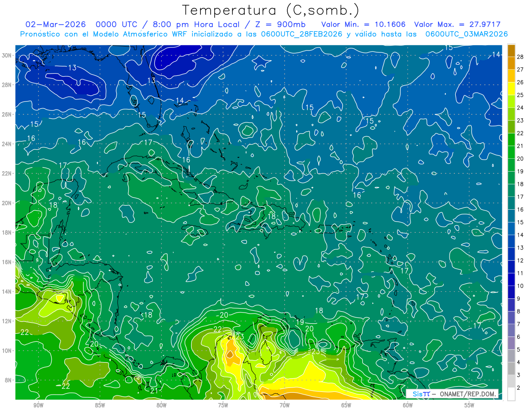Viewport: 532px width, 411px height.
Task: Click the 'Temperatura (C,somb.)' chart title
Action: point(271,10)
